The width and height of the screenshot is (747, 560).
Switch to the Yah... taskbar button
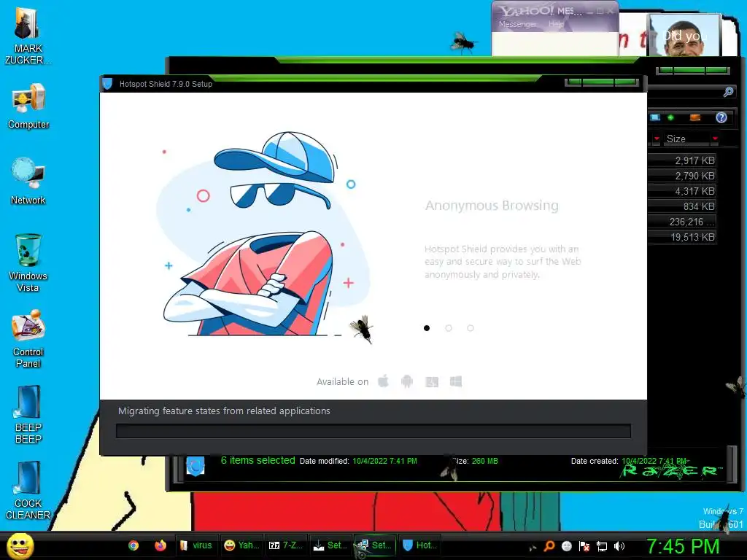(242, 545)
